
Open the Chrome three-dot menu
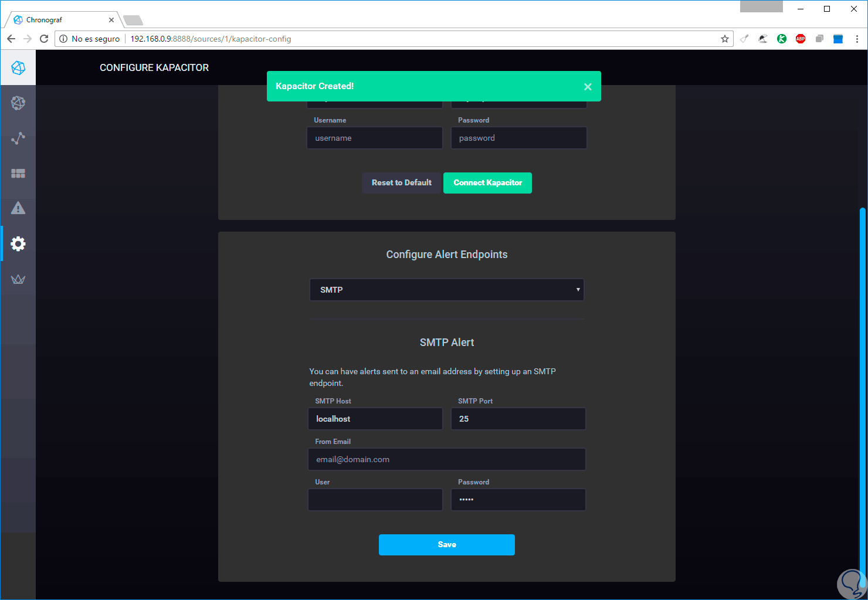point(857,39)
